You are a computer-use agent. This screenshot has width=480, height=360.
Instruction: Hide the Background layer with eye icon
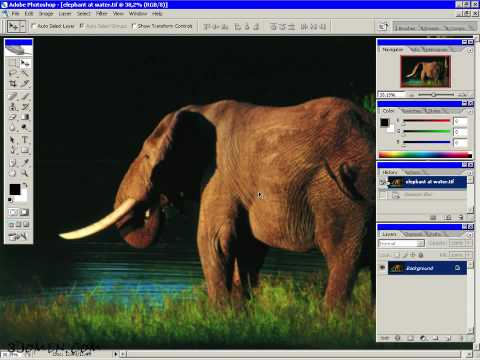[382, 268]
